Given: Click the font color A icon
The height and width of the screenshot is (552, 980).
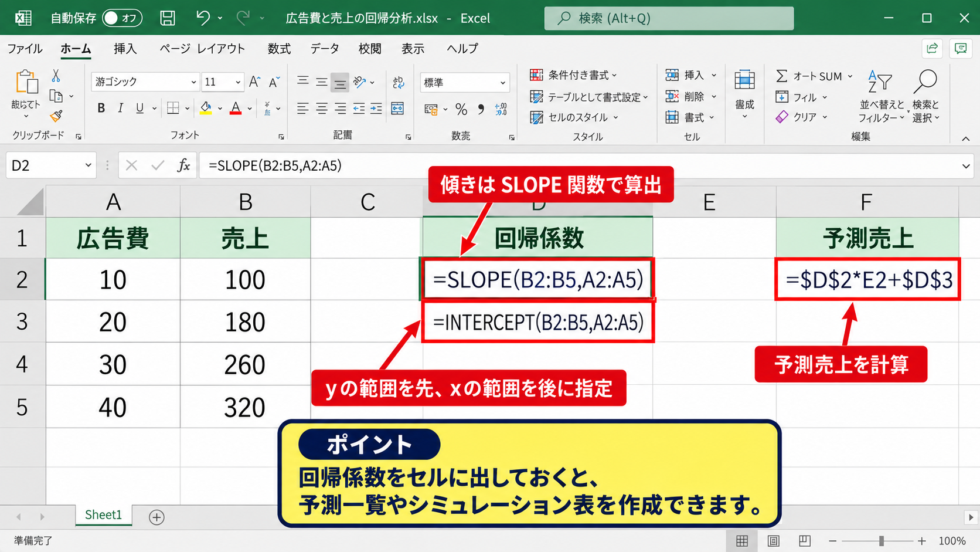Looking at the screenshot, I should tap(236, 108).
